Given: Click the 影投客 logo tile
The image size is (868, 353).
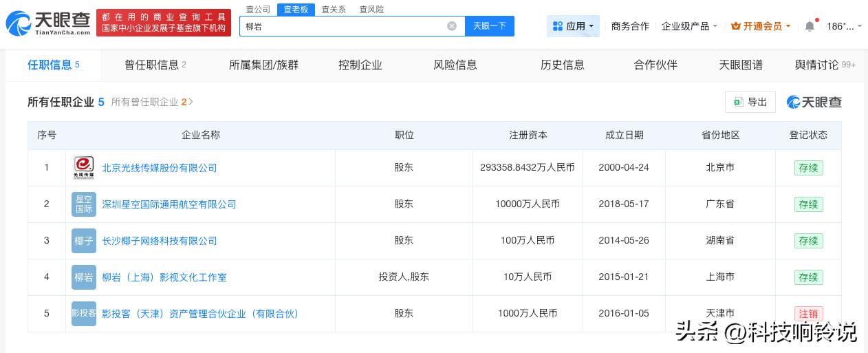Looking at the screenshot, I should (x=84, y=314).
